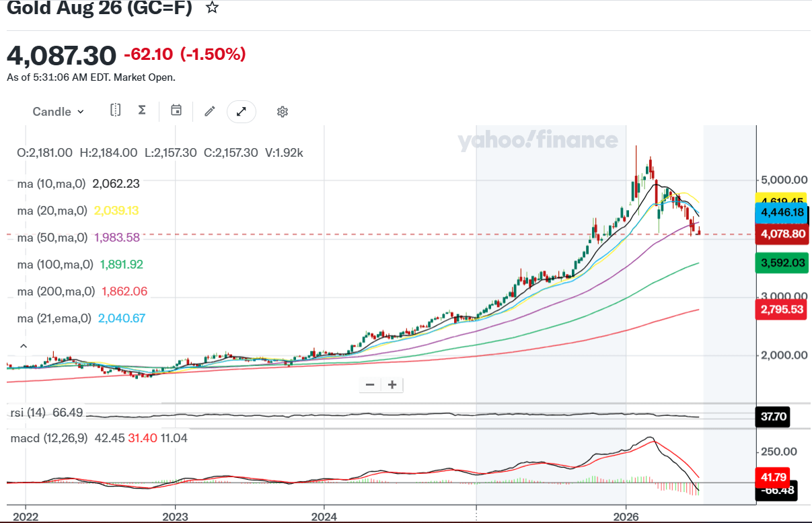Select the ma (100,ma,0) indicator label

tap(55, 265)
